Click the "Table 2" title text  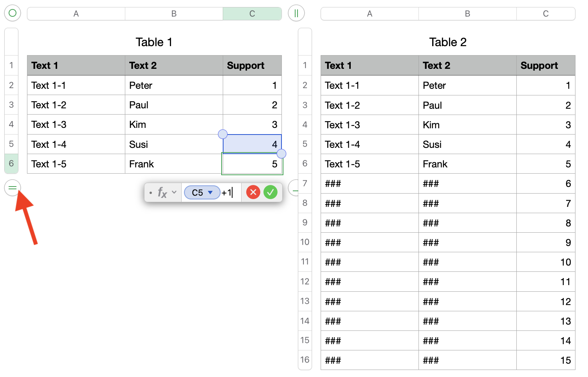[x=448, y=42]
